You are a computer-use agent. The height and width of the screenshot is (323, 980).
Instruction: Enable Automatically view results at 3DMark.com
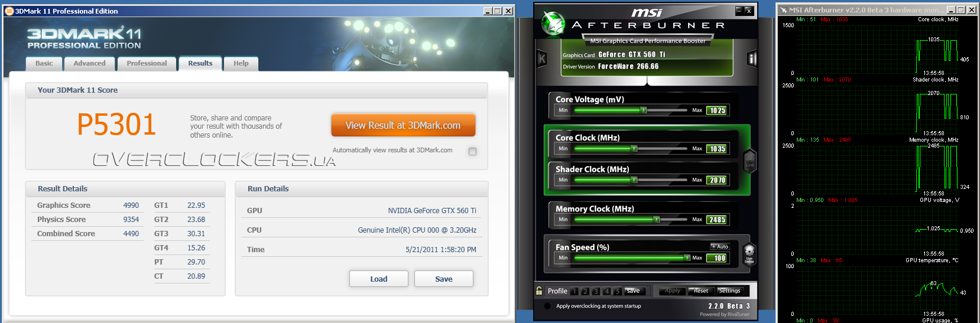472,151
